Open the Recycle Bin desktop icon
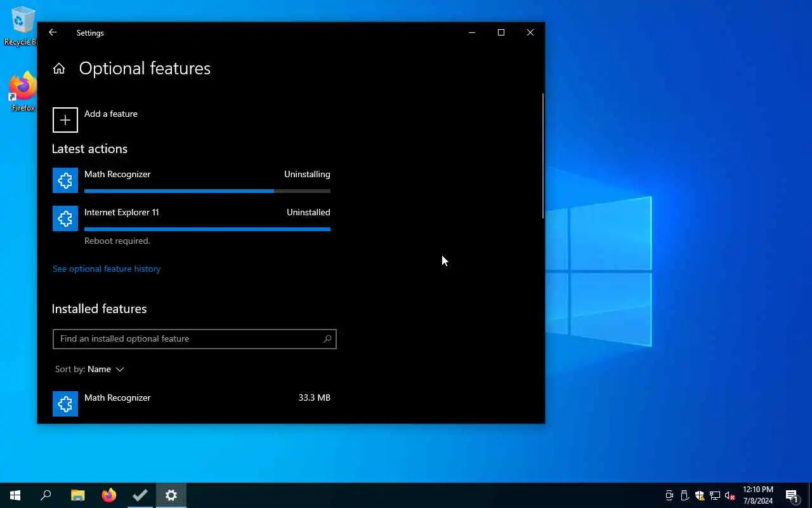The height and width of the screenshot is (508, 812). (x=21, y=26)
